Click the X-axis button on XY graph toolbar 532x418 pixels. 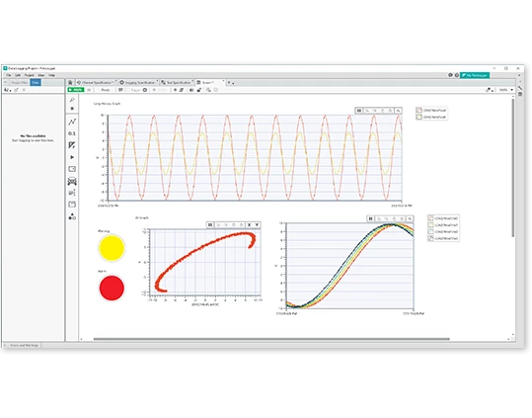click(x=249, y=224)
